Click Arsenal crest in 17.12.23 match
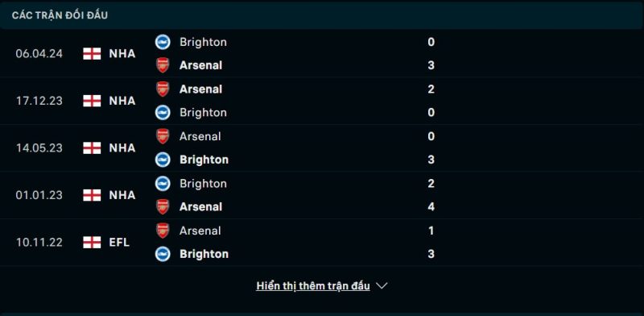Image resolution: width=644 pixels, height=316 pixels. coord(163,89)
